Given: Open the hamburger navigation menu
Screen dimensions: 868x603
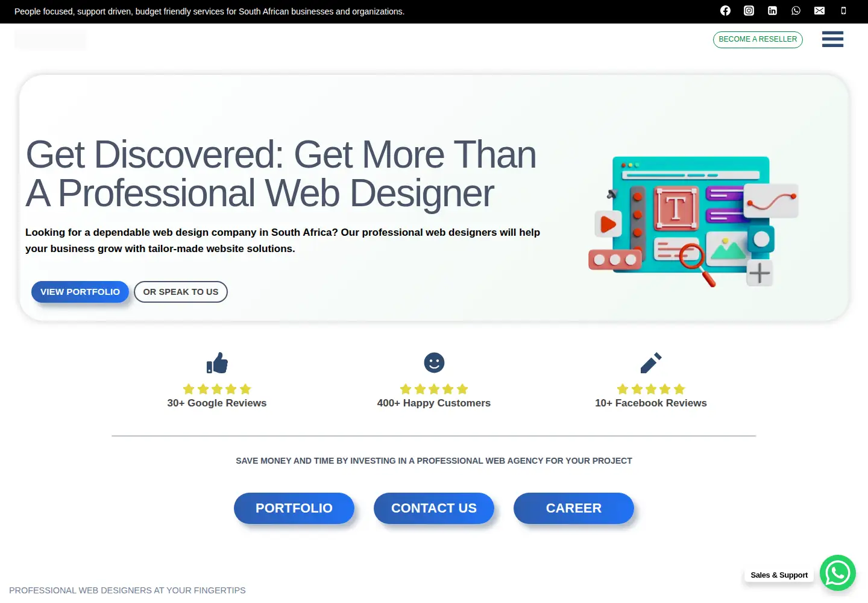Looking at the screenshot, I should [x=832, y=39].
